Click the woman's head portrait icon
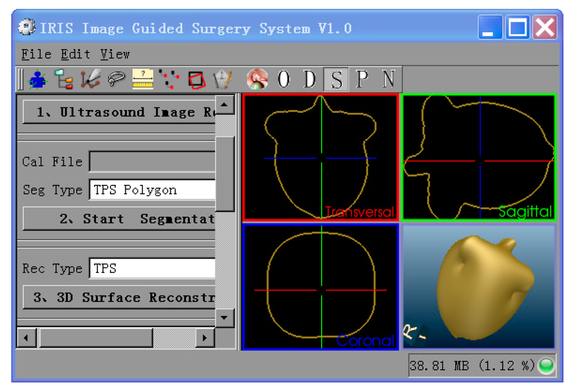 click(257, 80)
